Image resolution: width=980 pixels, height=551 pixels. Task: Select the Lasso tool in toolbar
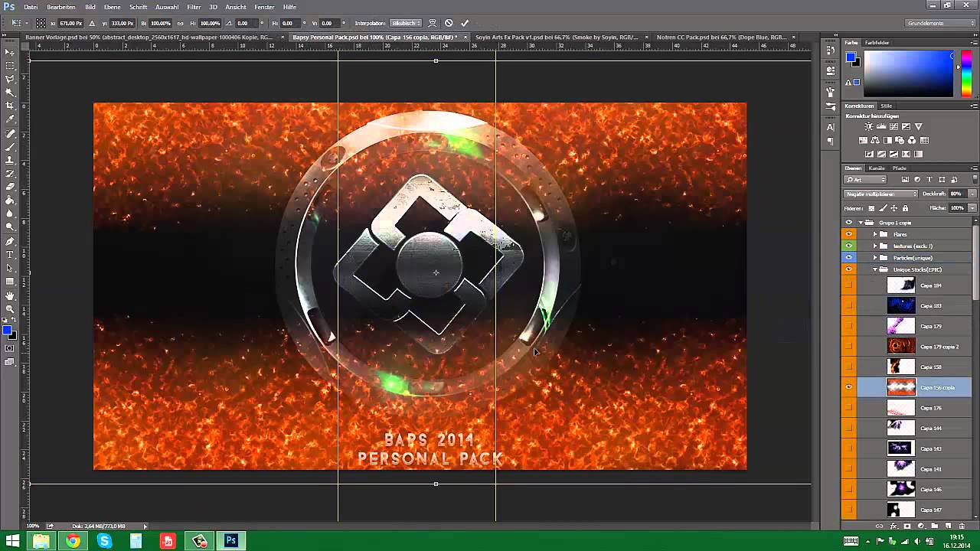click(10, 78)
